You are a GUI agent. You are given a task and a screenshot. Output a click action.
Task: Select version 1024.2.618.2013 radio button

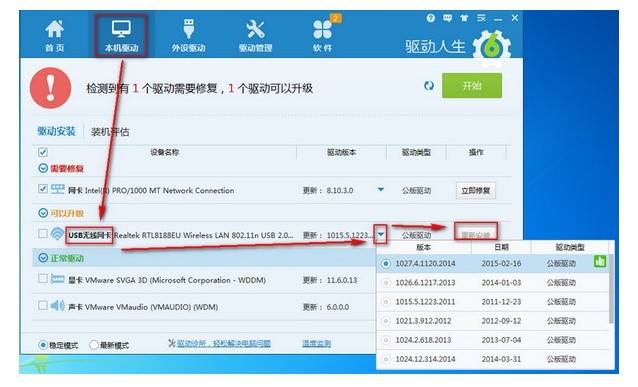[386, 340]
